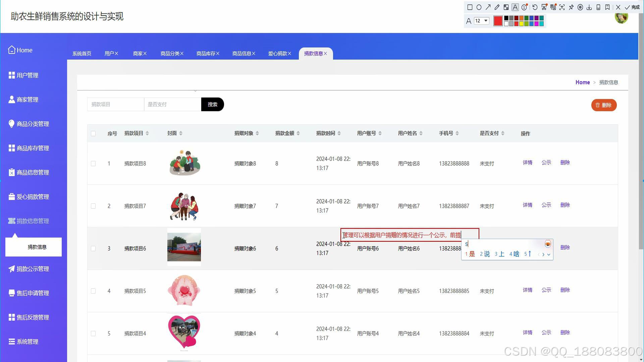Click the 捐款项目 search input field

pyautogui.click(x=115, y=104)
